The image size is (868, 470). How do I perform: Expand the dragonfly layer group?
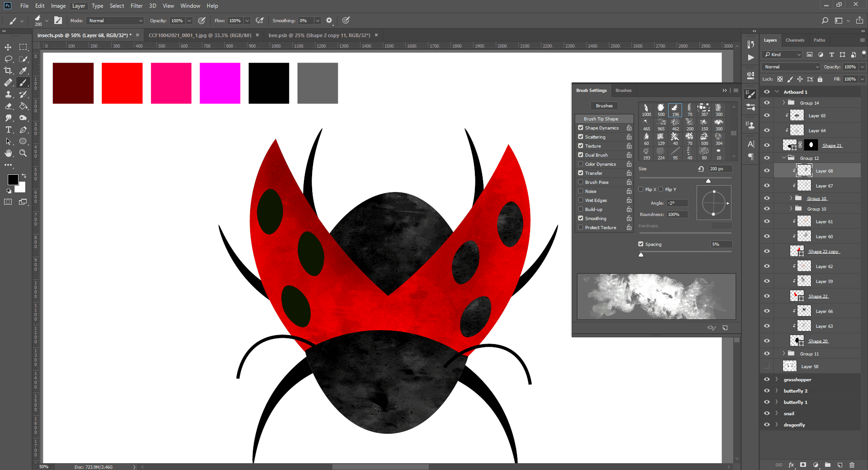(x=777, y=425)
